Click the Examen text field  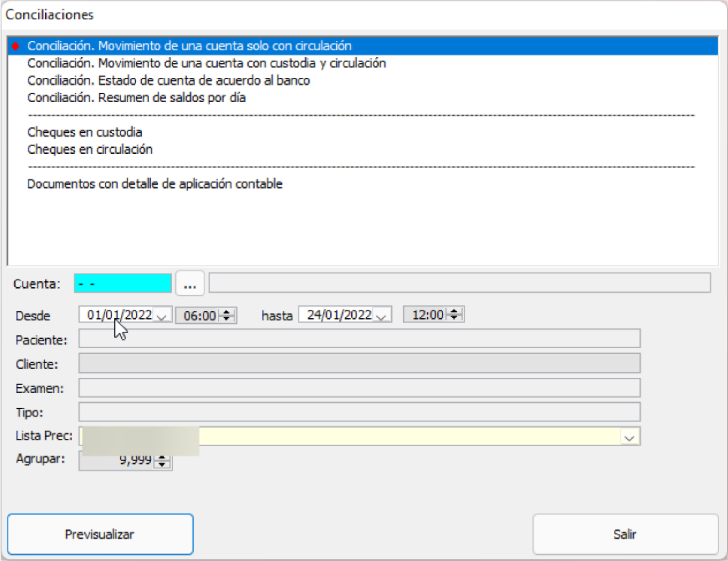tap(359, 388)
